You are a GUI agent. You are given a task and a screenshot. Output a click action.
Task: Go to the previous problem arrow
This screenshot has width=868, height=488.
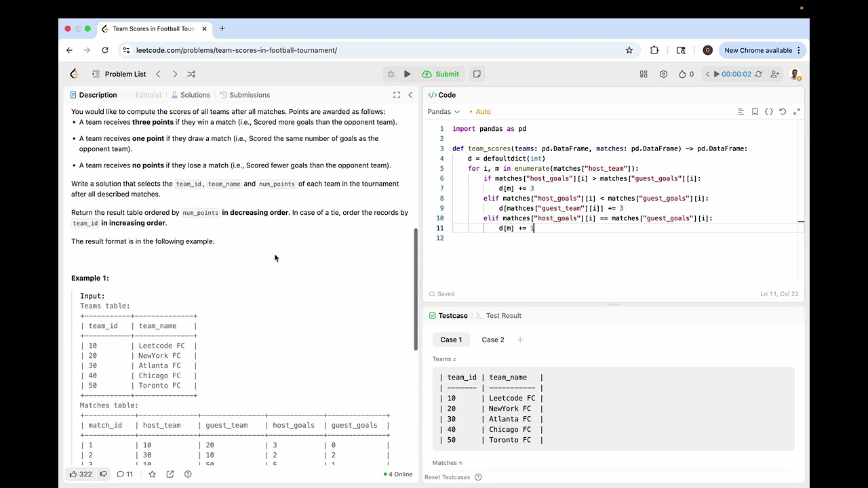coord(158,74)
